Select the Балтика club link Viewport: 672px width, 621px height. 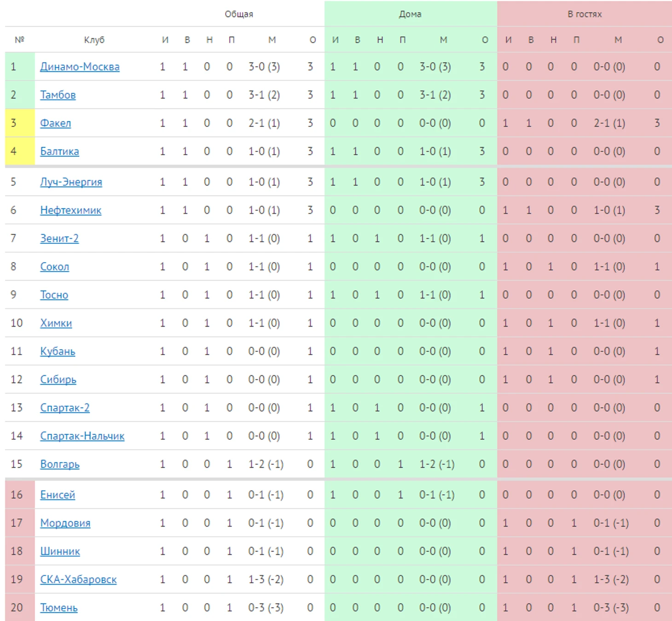[59, 151]
